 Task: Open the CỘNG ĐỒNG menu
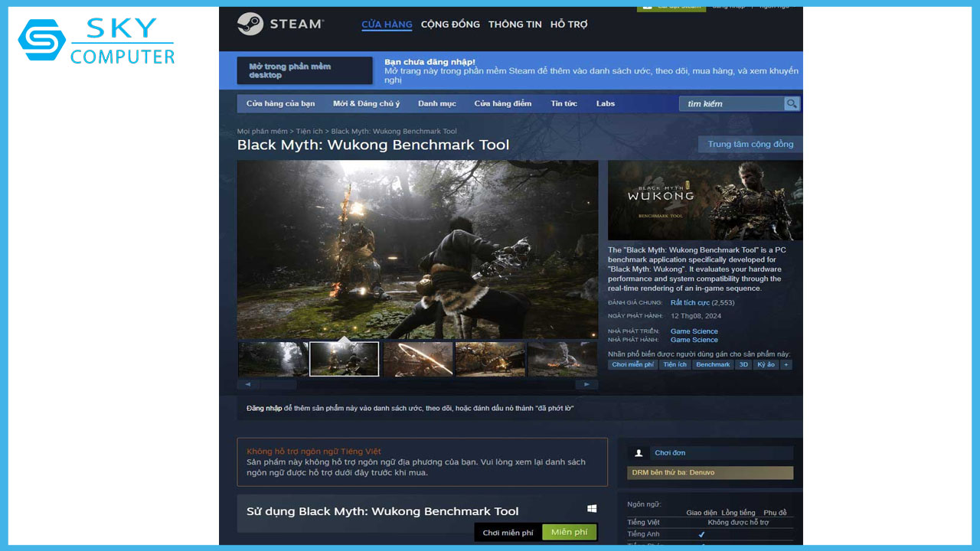[450, 24]
